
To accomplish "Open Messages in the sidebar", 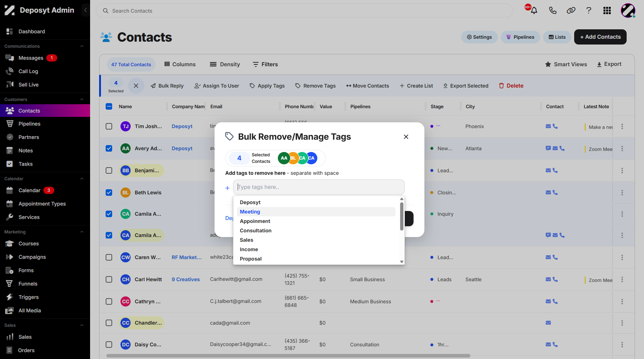I will [x=45, y=58].
